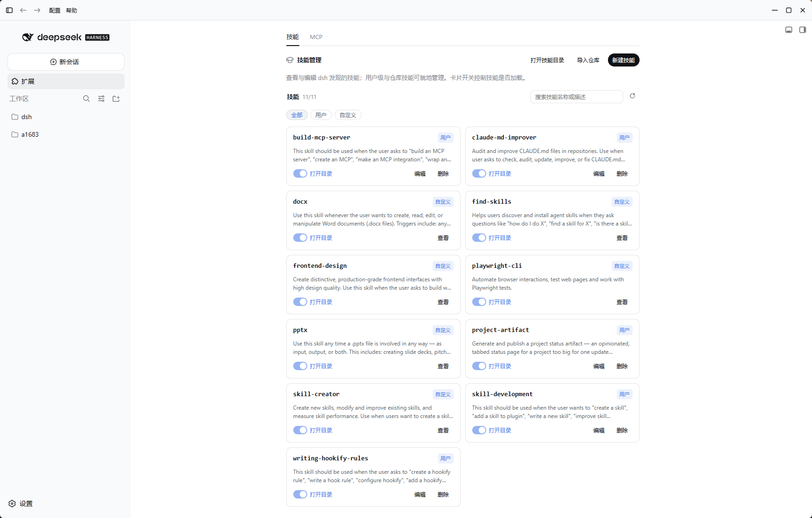Open directory of docx skill

(321, 238)
